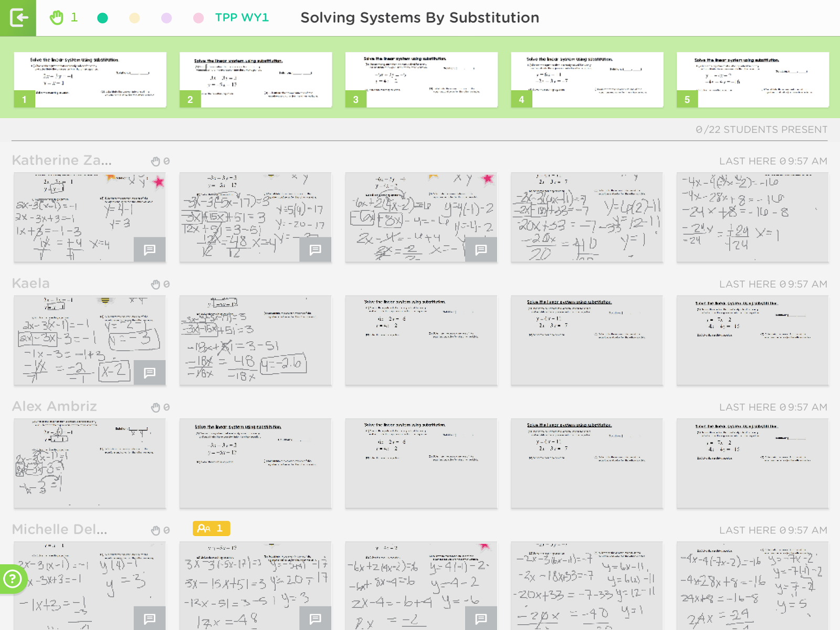Expand Katherine Za... student row
The image size is (840, 630).
click(x=62, y=161)
